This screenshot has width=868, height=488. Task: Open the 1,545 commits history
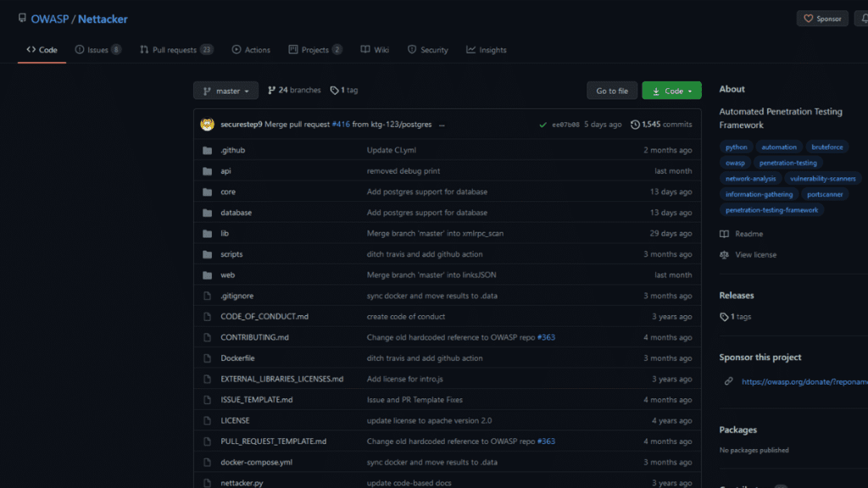click(x=661, y=125)
